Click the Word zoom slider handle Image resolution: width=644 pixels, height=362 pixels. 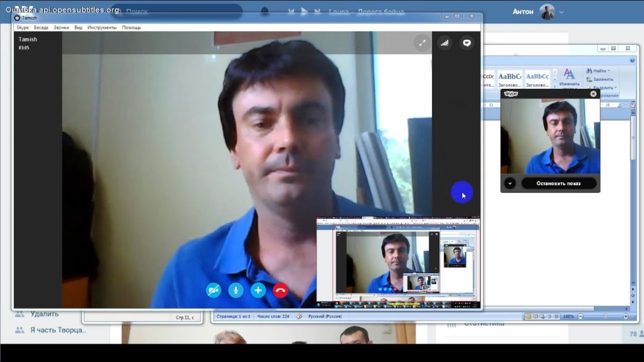click(x=605, y=317)
